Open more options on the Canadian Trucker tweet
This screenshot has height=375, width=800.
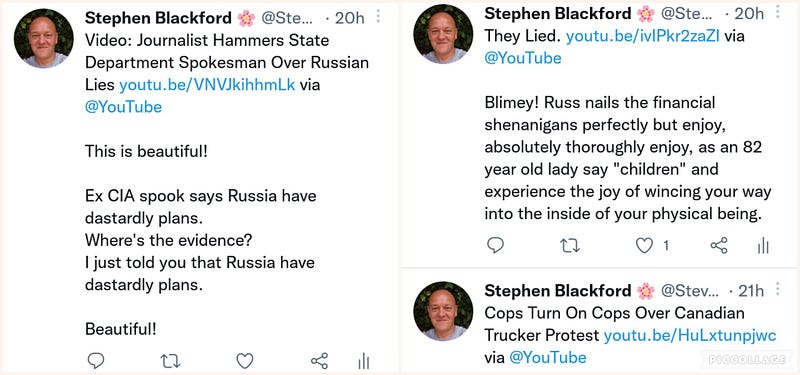778,289
